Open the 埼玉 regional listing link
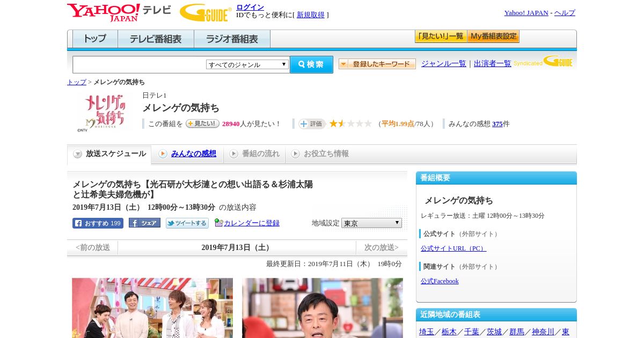The width and height of the screenshot is (644, 338). tap(427, 332)
